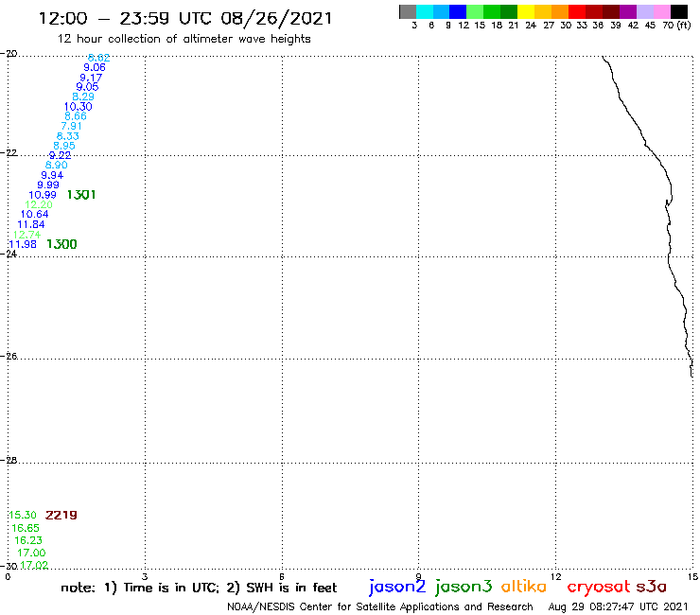Pick the lavender swatch in the color scale
Viewport: 700px width, 615px height.
coord(645,11)
